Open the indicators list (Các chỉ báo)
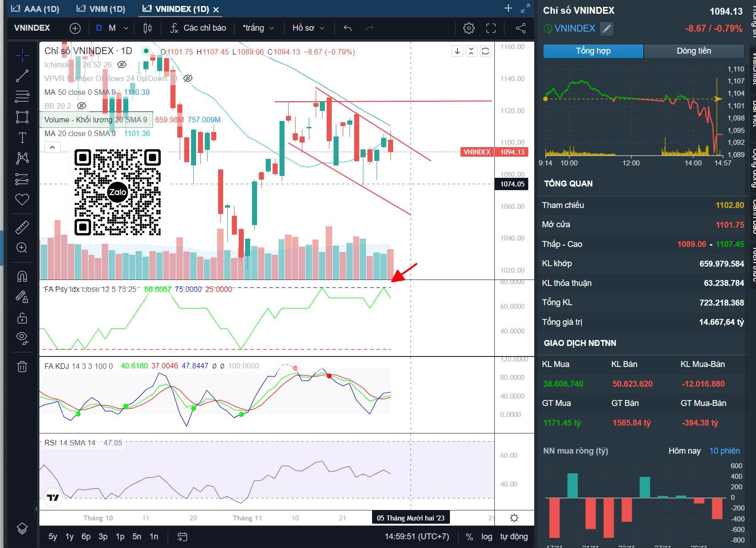This screenshot has width=756, height=548. click(x=198, y=28)
